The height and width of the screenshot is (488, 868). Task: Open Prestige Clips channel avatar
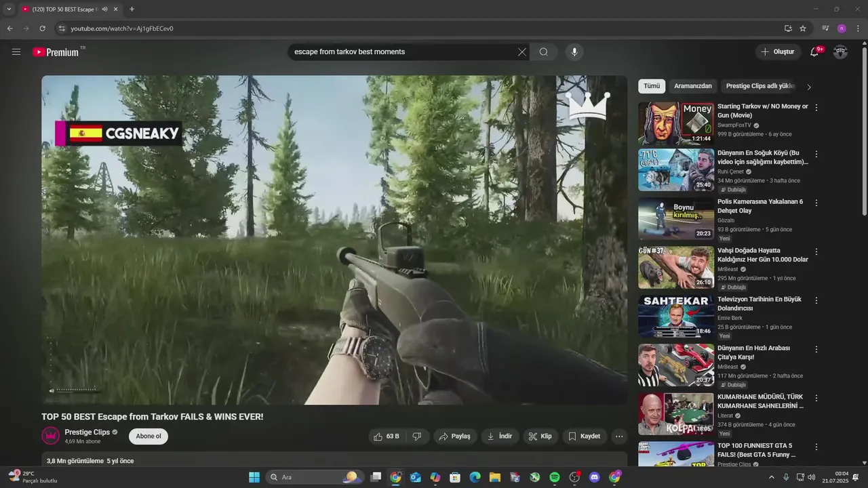pyautogui.click(x=50, y=436)
